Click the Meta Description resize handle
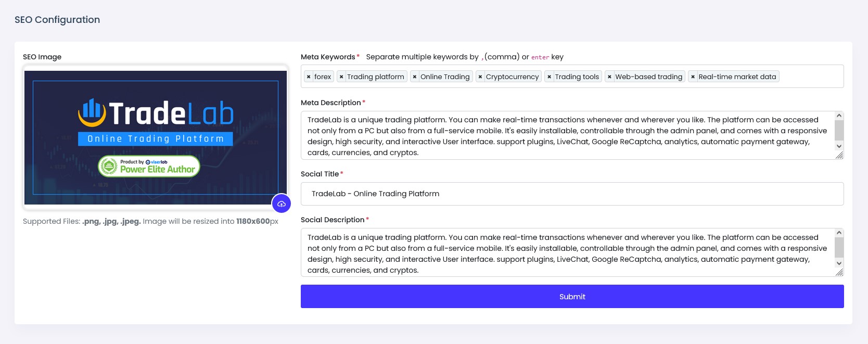This screenshot has width=868, height=344. point(839,155)
